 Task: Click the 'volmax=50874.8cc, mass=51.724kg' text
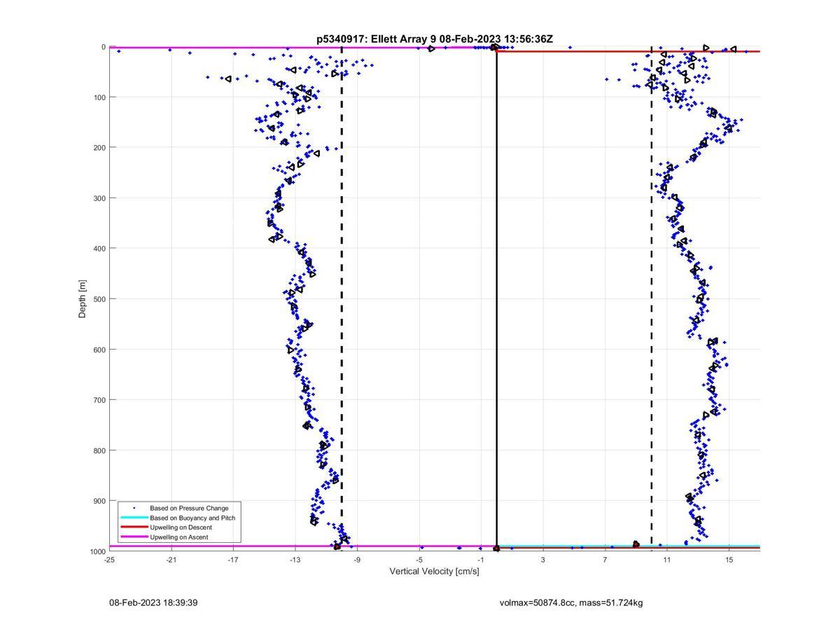pos(571,602)
